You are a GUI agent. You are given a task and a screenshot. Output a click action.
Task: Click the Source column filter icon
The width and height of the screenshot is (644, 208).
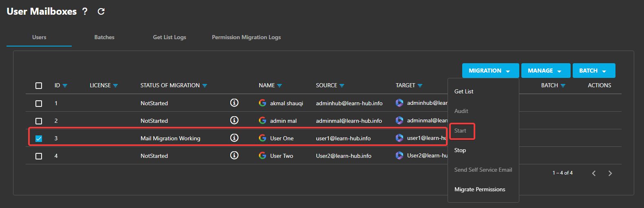click(342, 86)
